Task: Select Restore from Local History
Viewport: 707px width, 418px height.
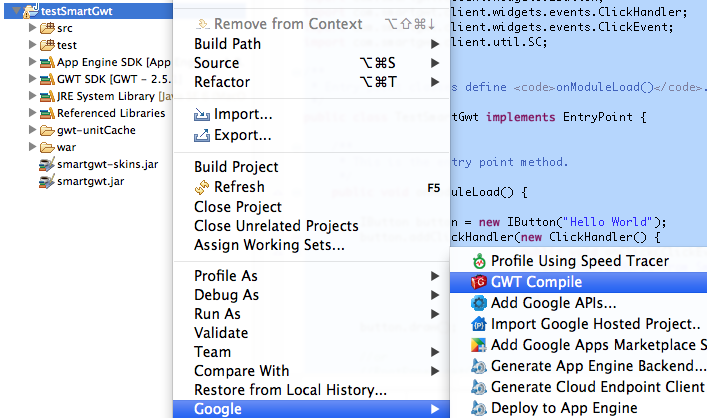Action: pyautogui.click(x=311, y=390)
